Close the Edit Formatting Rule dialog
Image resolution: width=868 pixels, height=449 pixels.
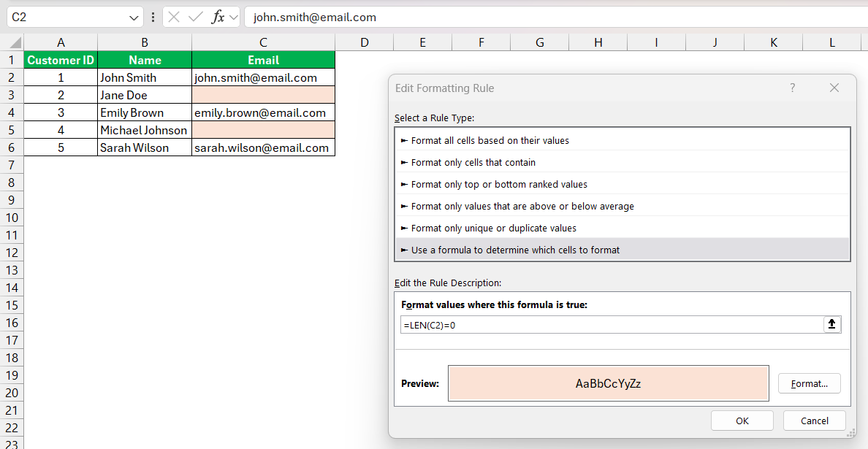pos(834,88)
